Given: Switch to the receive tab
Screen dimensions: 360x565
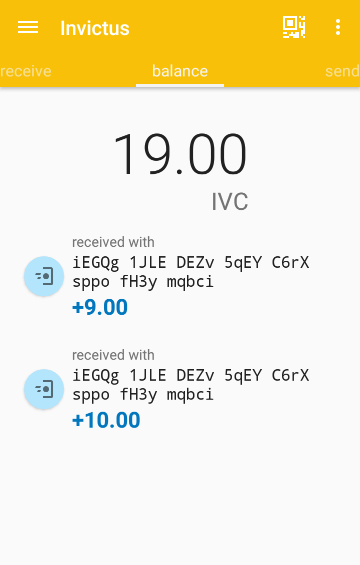Looking at the screenshot, I should coord(26,71).
